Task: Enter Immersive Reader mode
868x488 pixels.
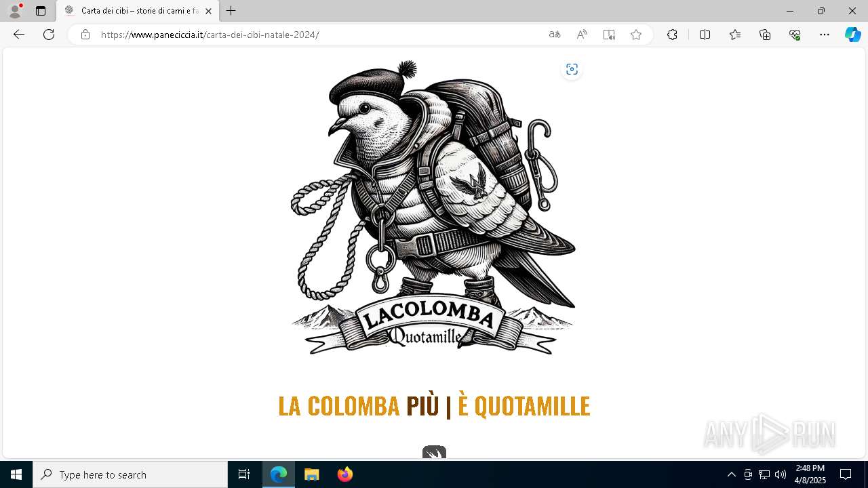Action: [x=609, y=35]
